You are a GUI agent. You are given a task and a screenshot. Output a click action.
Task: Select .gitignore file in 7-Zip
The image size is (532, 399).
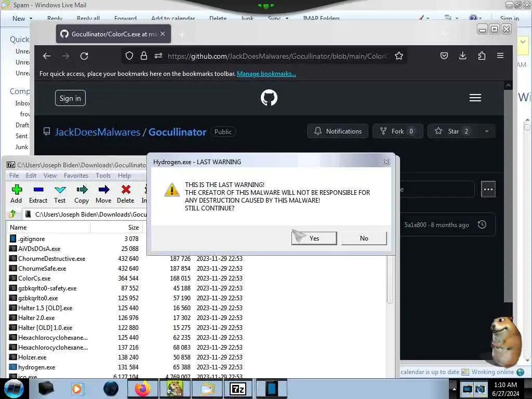pos(32,239)
